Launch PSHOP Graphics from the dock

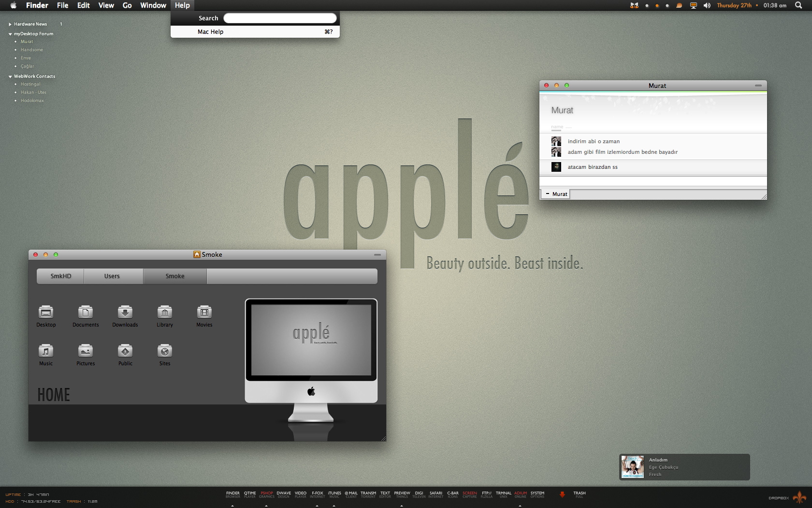click(267, 494)
